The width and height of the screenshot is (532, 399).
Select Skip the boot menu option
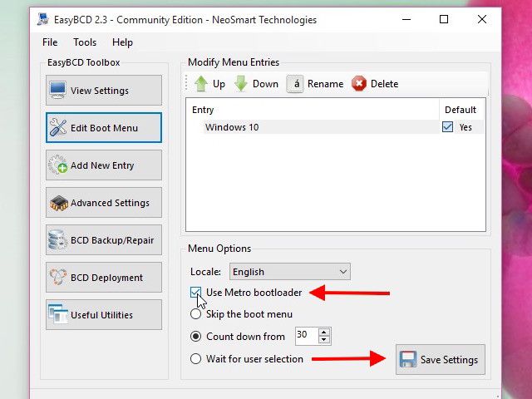click(196, 314)
